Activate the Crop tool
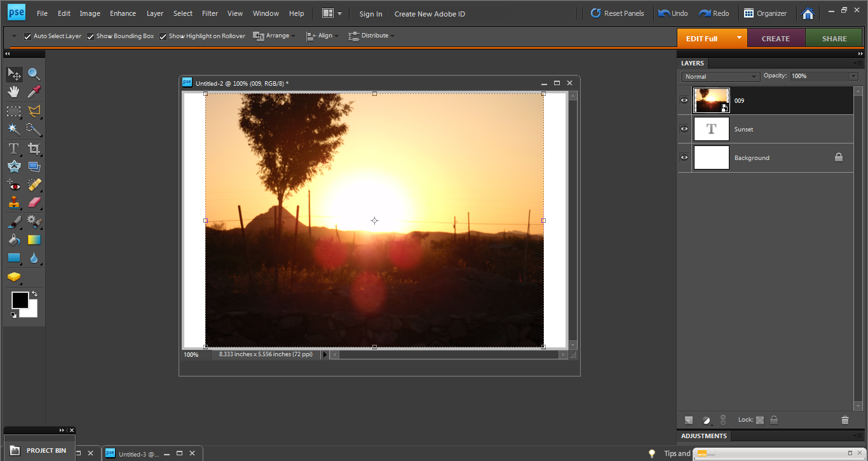 pyautogui.click(x=34, y=149)
